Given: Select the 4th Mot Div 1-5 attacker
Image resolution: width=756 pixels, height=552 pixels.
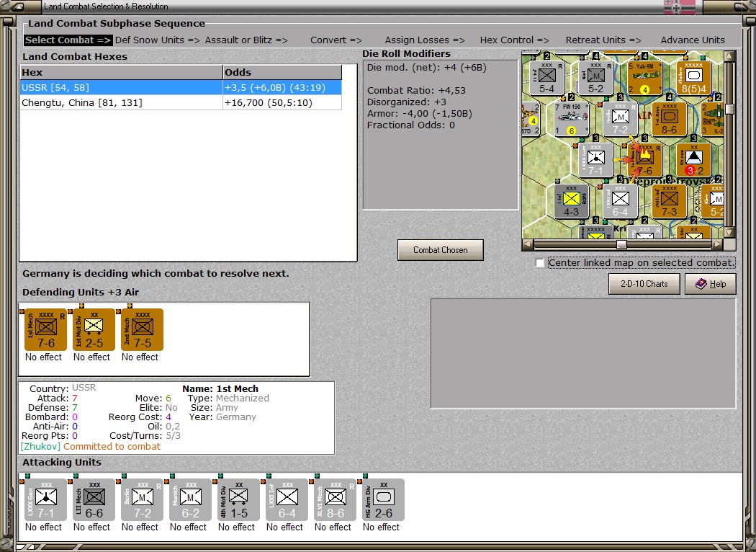Looking at the screenshot, I should click(238, 500).
